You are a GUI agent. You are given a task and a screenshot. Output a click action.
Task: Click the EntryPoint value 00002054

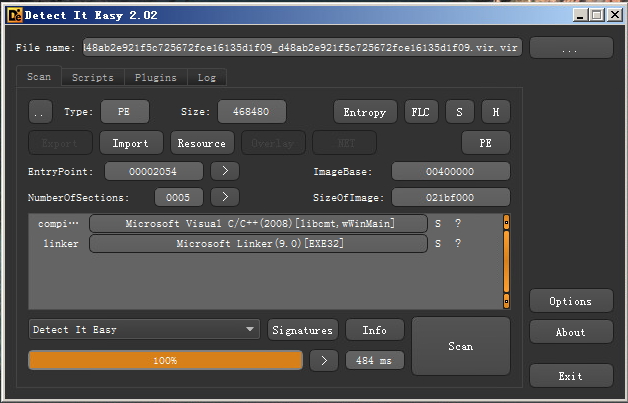click(x=153, y=171)
